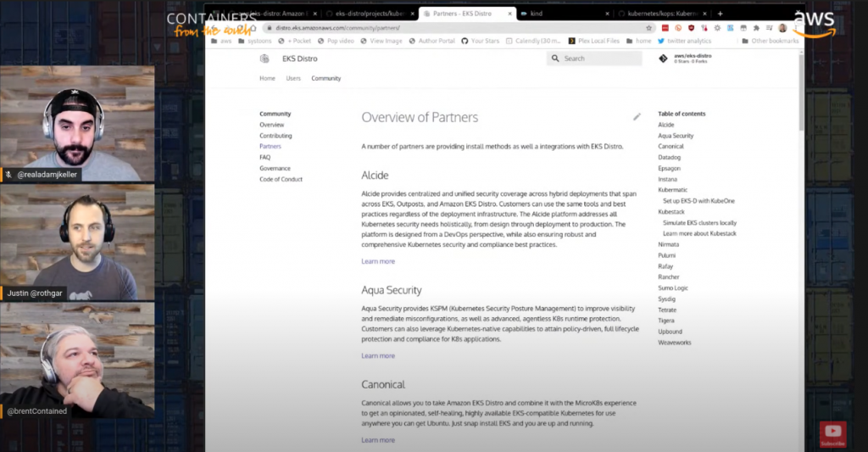Select the Community nav tab
Screen dimensions: 868x452
click(x=326, y=79)
